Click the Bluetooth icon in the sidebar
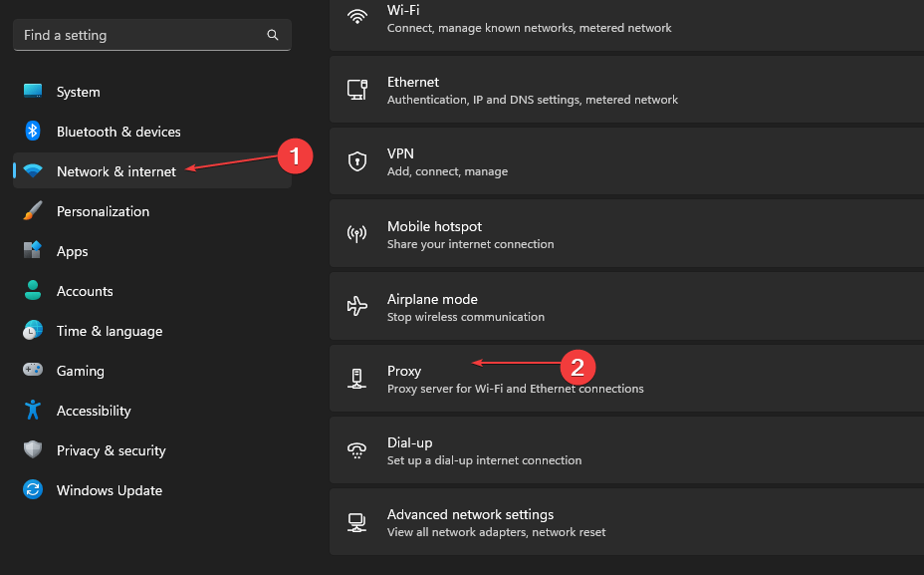 [32, 132]
